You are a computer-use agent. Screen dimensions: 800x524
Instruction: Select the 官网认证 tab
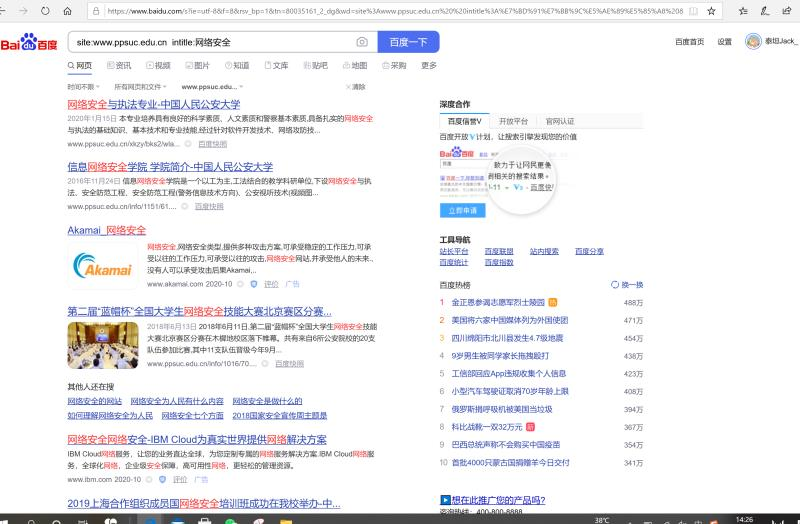click(x=560, y=121)
